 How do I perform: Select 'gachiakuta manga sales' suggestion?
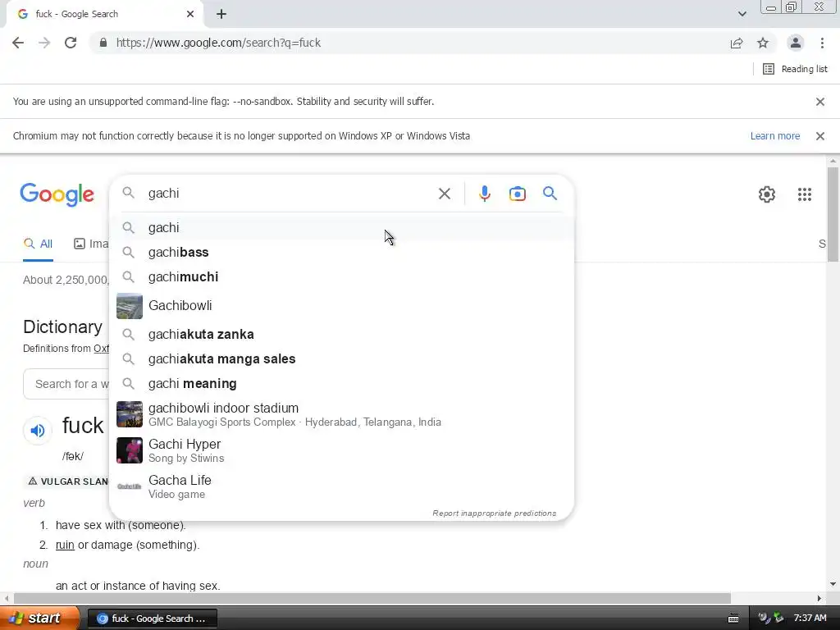coord(342,359)
